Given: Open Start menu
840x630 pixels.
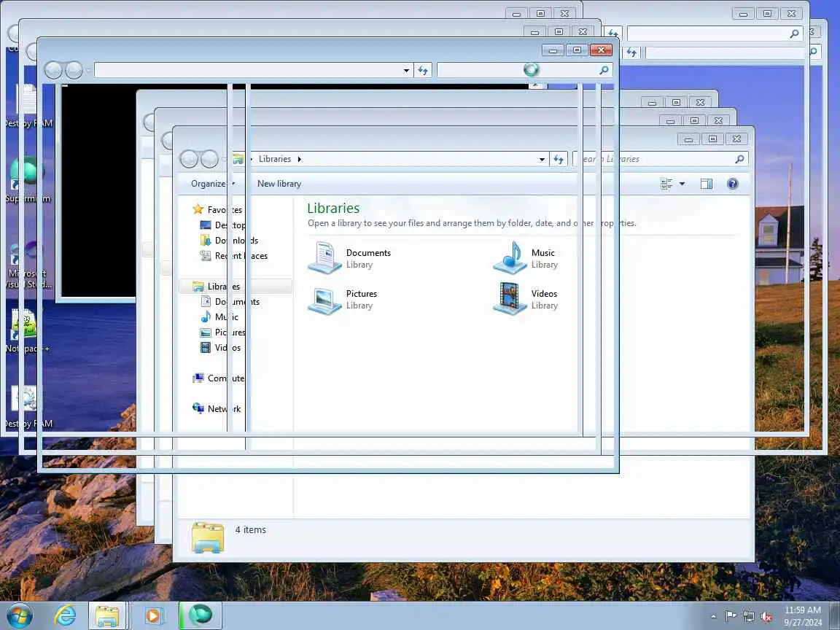Looking at the screenshot, I should coord(19,615).
